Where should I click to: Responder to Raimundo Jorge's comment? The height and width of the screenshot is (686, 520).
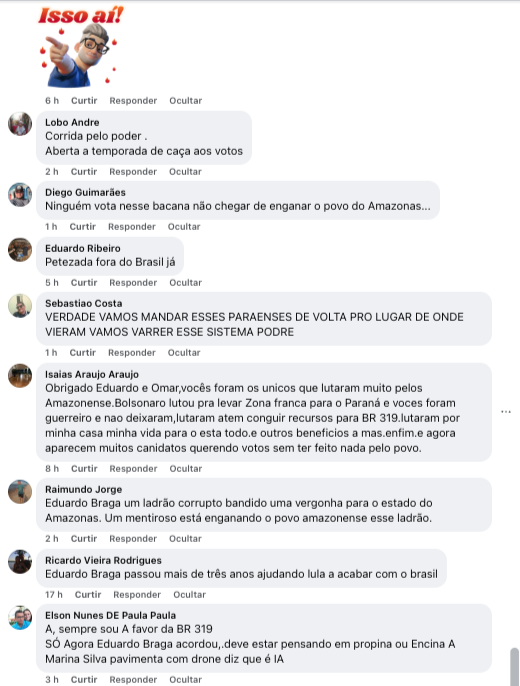tap(133, 539)
